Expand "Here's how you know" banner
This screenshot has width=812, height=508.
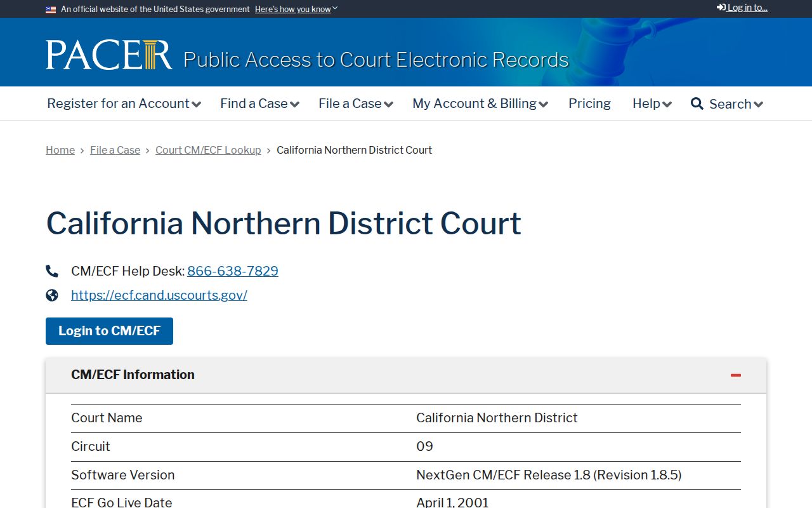[x=296, y=9]
